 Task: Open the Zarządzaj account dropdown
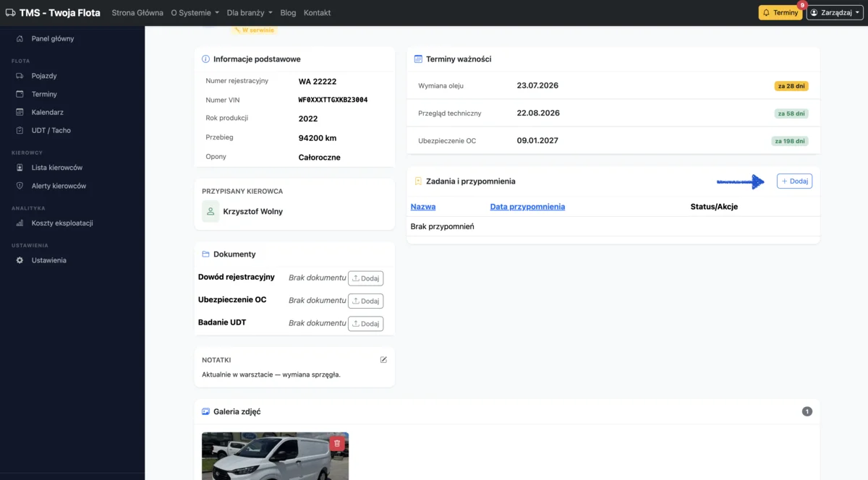click(x=835, y=13)
